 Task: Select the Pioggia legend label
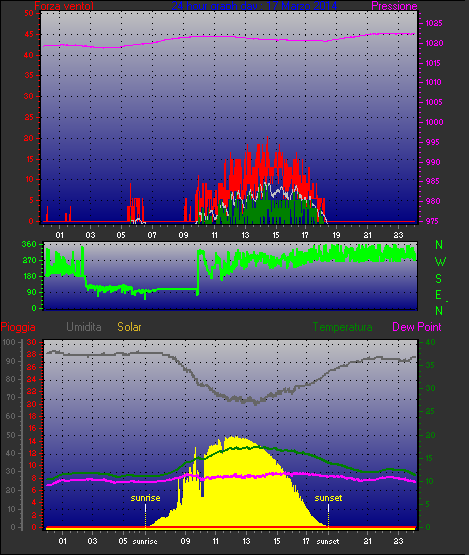pyautogui.click(x=18, y=327)
